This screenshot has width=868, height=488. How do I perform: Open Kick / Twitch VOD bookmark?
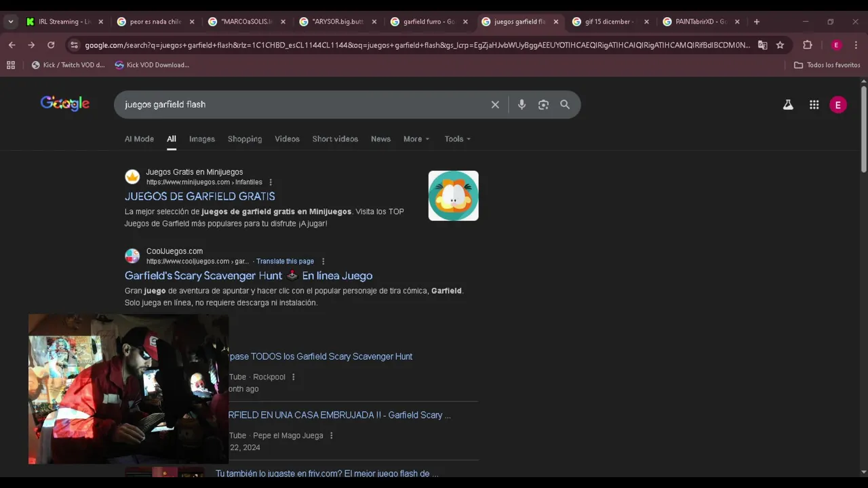point(68,65)
